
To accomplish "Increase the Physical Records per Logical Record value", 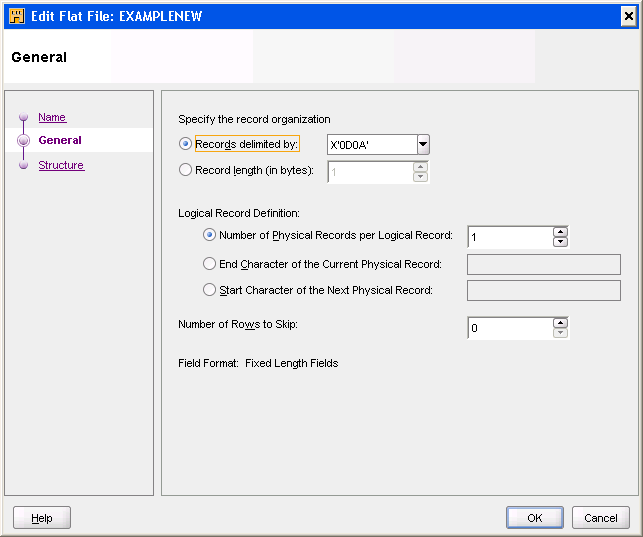I will tap(560, 231).
